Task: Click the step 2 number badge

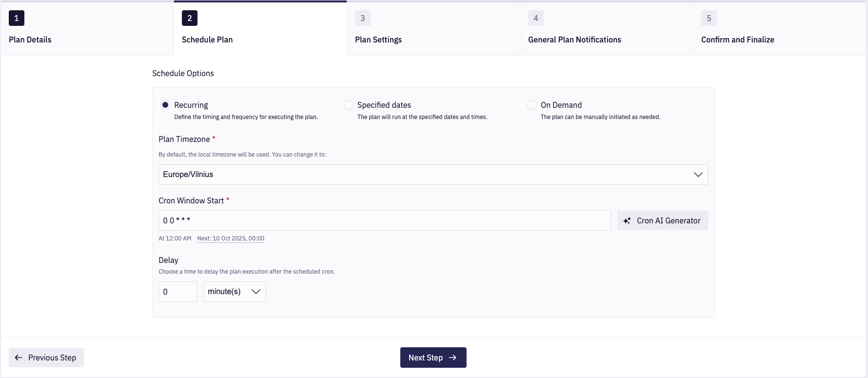Action: click(x=190, y=18)
